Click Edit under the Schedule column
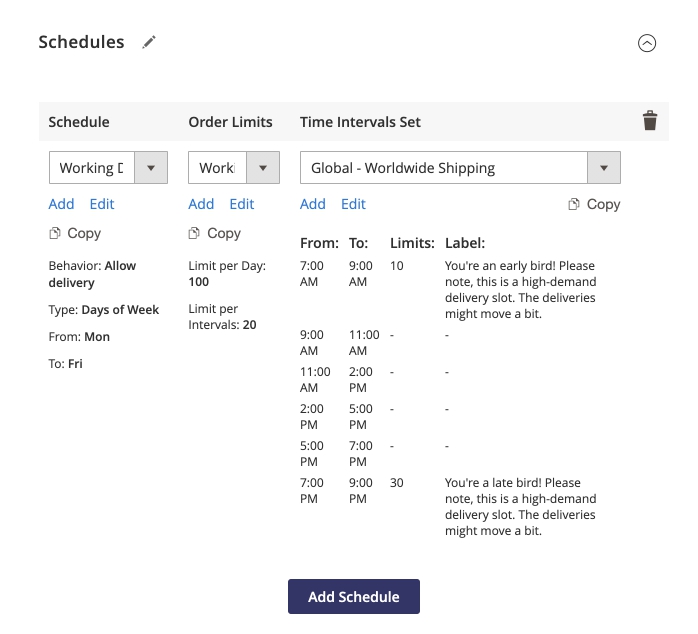 (x=102, y=204)
